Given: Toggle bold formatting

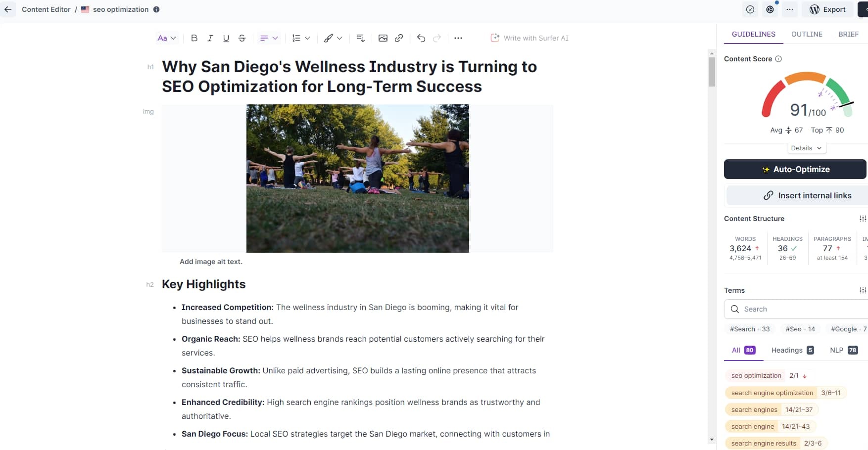Looking at the screenshot, I should coord(194,38).
